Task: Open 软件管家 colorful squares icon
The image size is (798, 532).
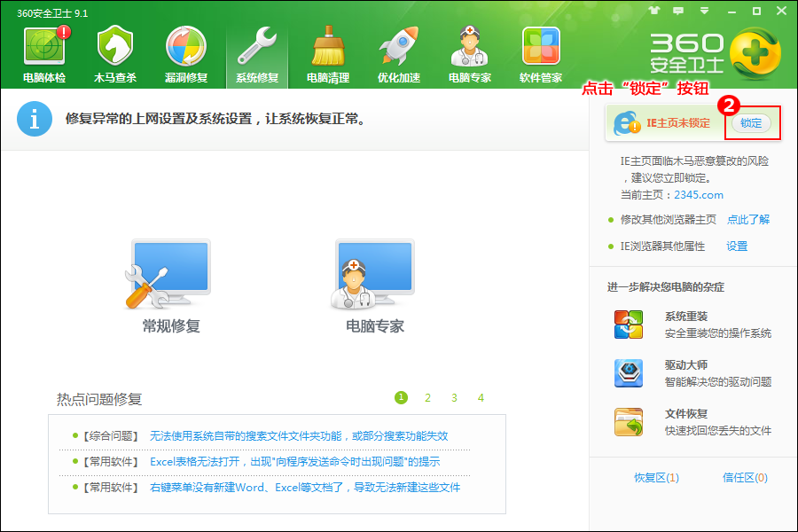Action: click(x=541, y=46)
